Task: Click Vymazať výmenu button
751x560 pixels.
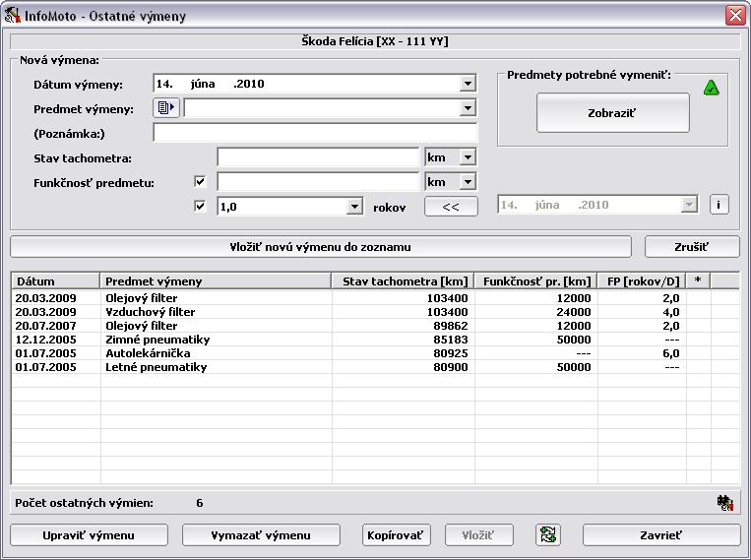Action: 261,535
